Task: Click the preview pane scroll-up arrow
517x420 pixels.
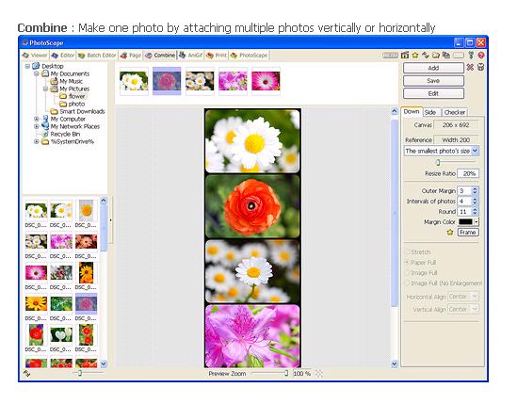Action: (x=395, y=111)
